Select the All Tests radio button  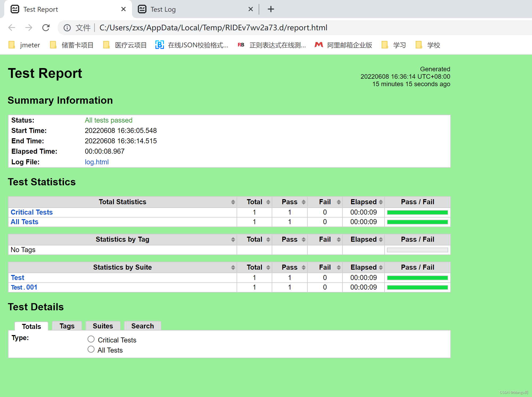click(91, 349)
